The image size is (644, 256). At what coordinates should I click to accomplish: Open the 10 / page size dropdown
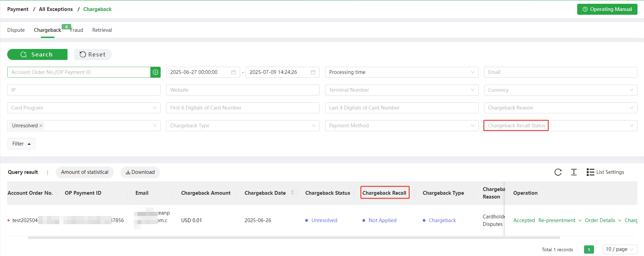pyautogui.click(x=620, y=249)
